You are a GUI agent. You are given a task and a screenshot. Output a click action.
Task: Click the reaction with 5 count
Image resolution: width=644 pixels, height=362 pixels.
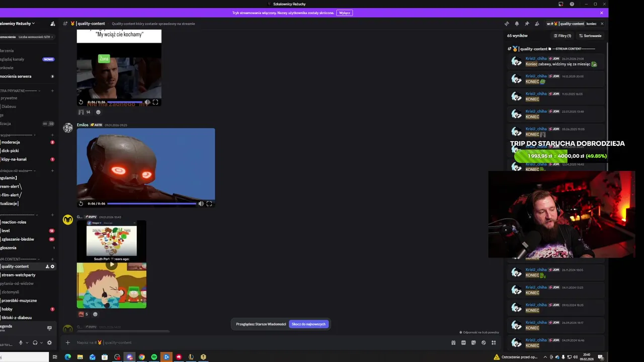tap(84, 314)
